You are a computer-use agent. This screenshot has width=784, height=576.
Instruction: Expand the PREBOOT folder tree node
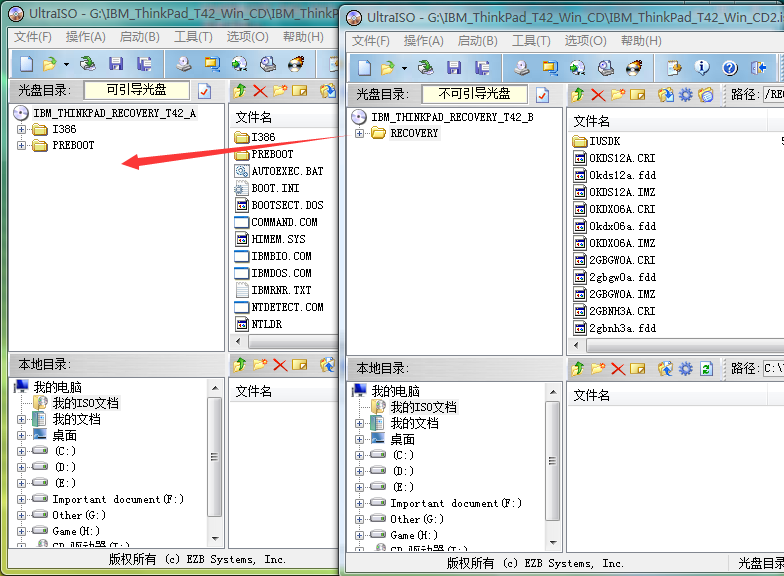[22, 145]
